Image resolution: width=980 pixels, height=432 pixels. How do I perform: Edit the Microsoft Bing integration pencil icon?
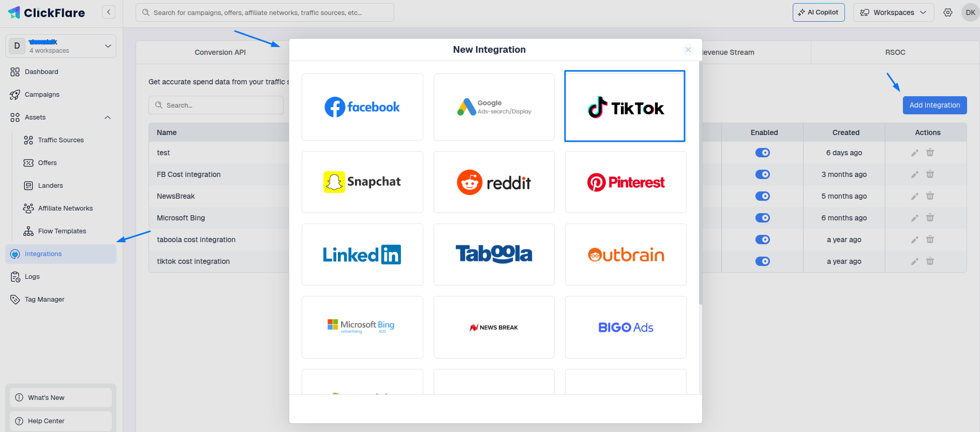click(915, 218)
